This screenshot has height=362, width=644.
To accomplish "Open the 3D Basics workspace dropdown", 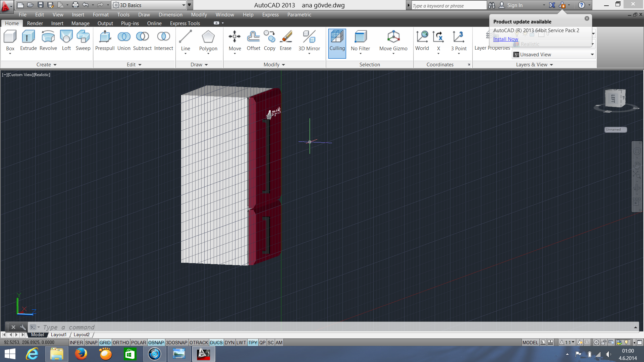I will (183, 5).
